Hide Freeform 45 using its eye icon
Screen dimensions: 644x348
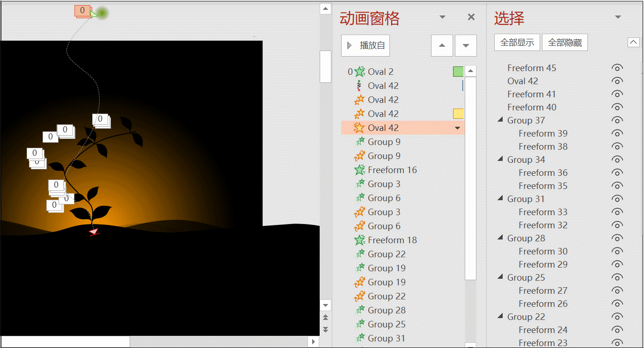(617, 68)
